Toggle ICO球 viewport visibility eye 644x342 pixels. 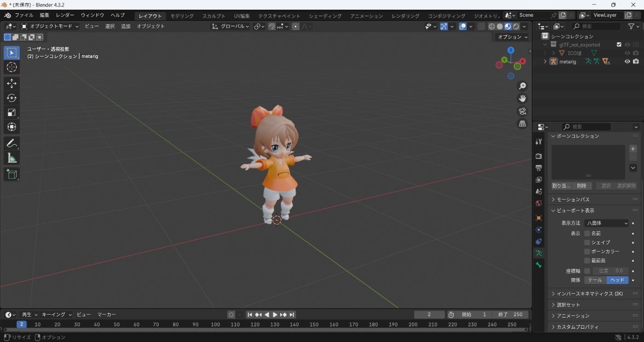click(x=627, y=53)
